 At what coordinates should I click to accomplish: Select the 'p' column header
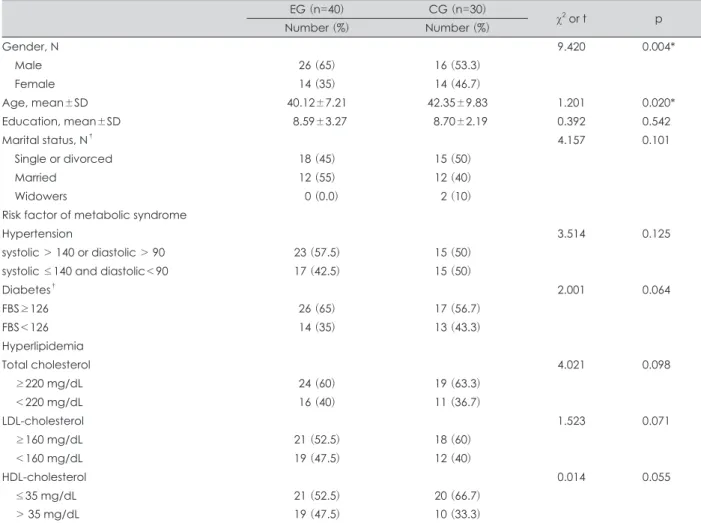click(658, 19)
